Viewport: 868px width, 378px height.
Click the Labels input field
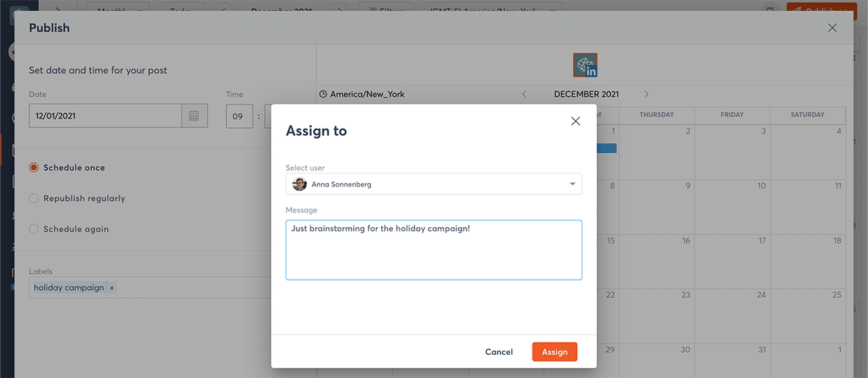[188, 288]
